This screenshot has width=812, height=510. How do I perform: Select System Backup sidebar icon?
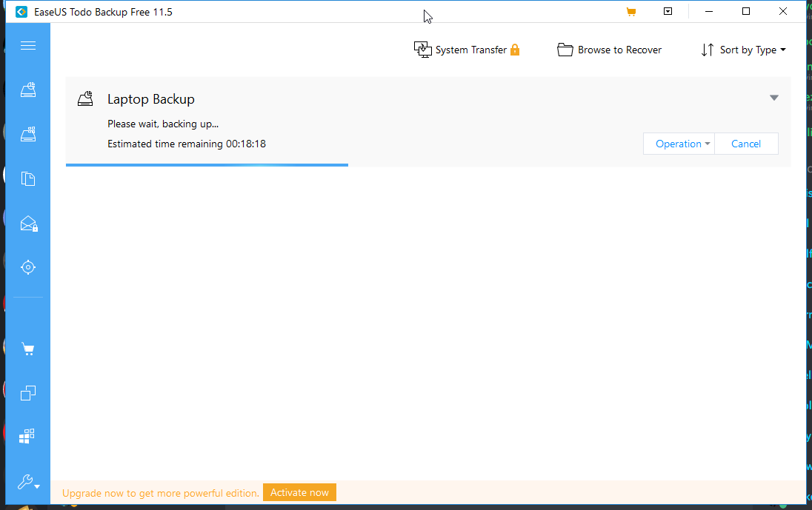click(28, 134)
